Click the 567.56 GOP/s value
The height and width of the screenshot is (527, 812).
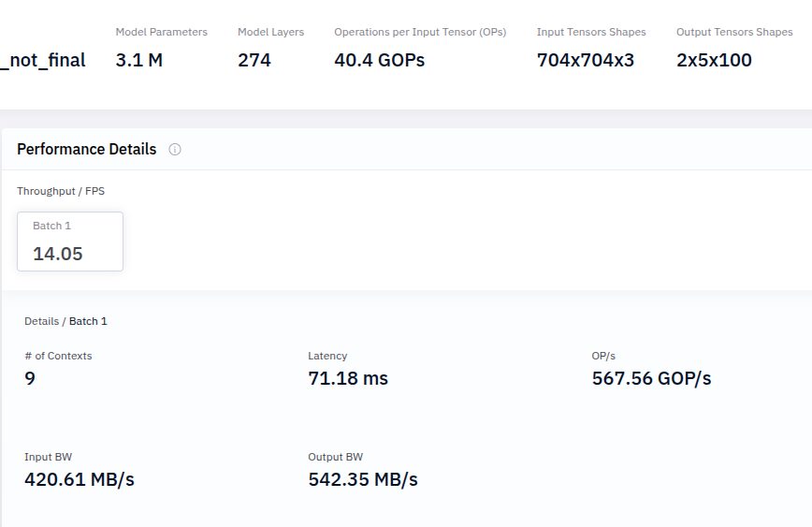[651, 378]
